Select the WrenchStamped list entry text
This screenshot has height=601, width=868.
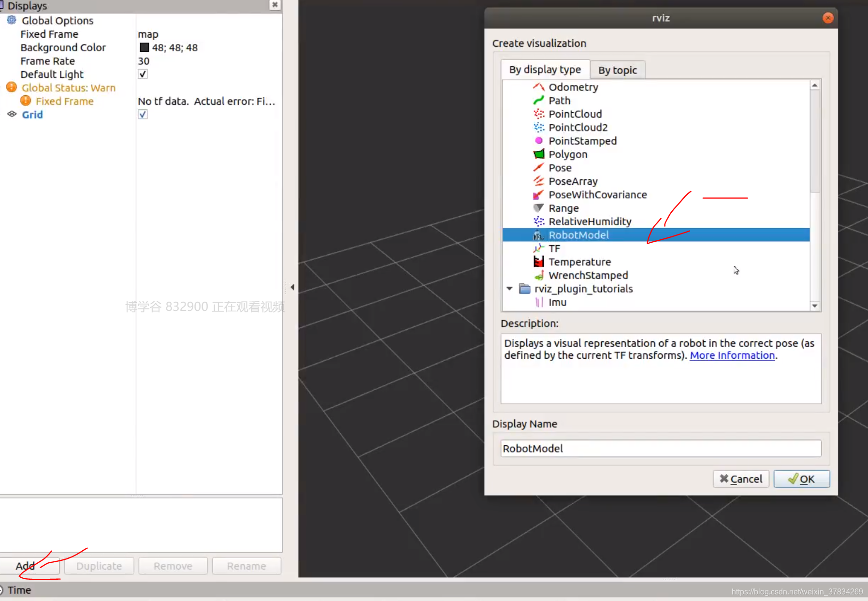pyautogui.click(x=588, y=276)
